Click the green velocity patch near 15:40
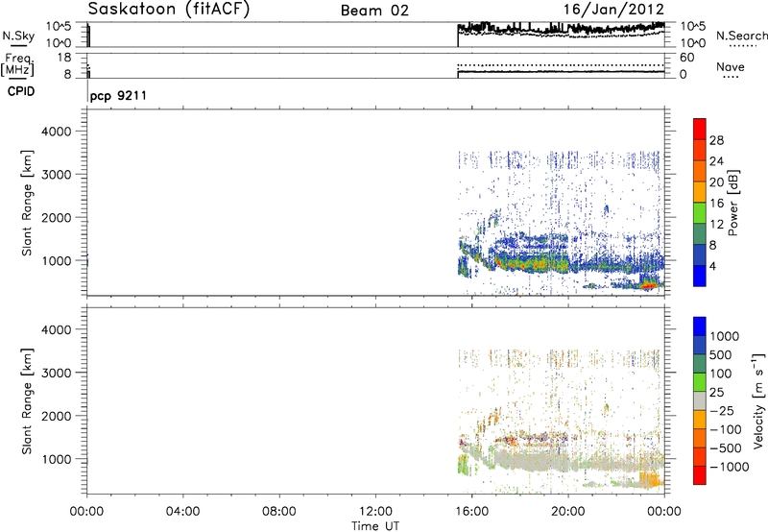 point(463,464)
